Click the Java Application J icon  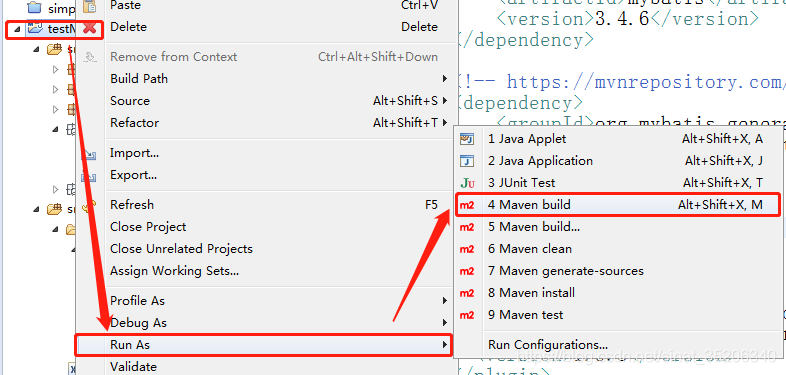click(467, 161)
